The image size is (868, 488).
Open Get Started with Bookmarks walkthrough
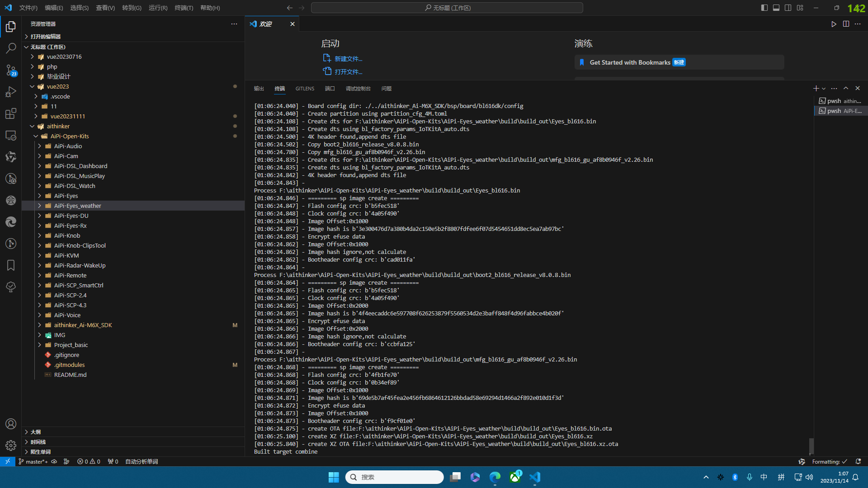[x=679, y=62]
